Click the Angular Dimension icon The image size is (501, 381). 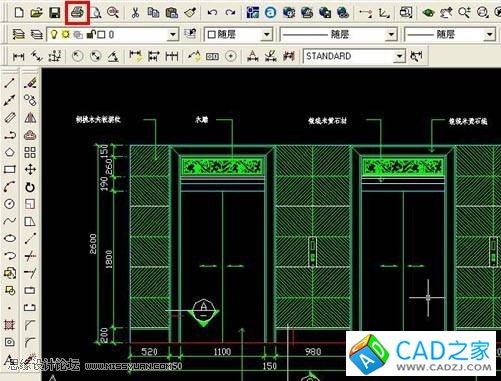tap(113, 56)
